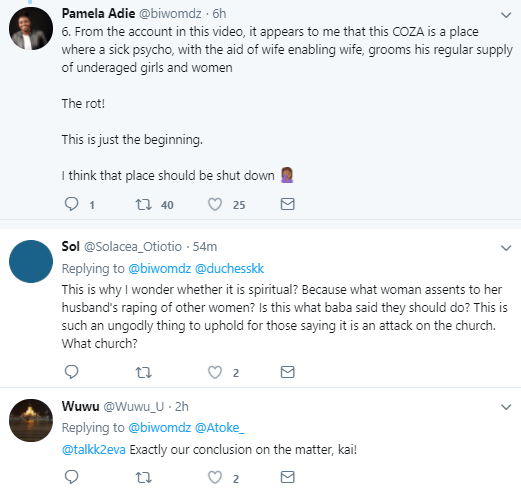
Task: Open the dropdown chevron on Wuwu's tweet
Action: click(x=506, y=407)
